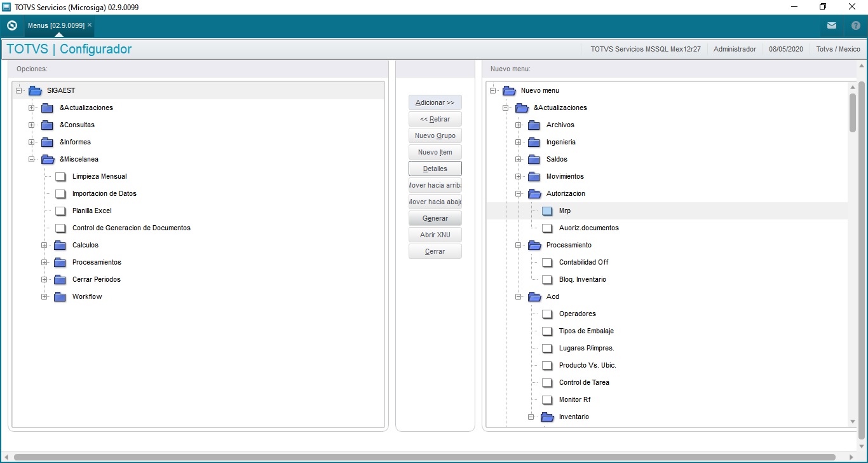Select Tipos de Embalaje item
868x463 pixels.
[587, 331]
